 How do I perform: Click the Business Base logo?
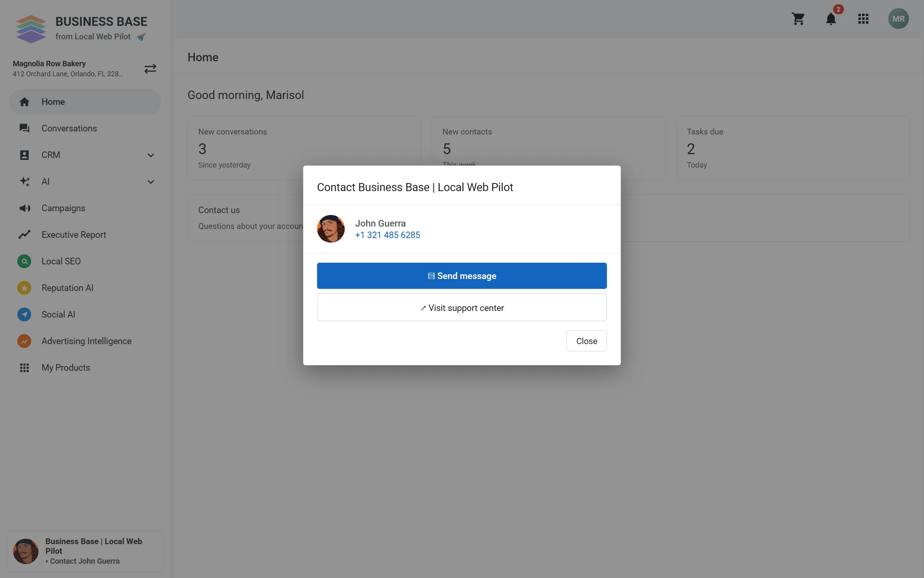point(31,29)
